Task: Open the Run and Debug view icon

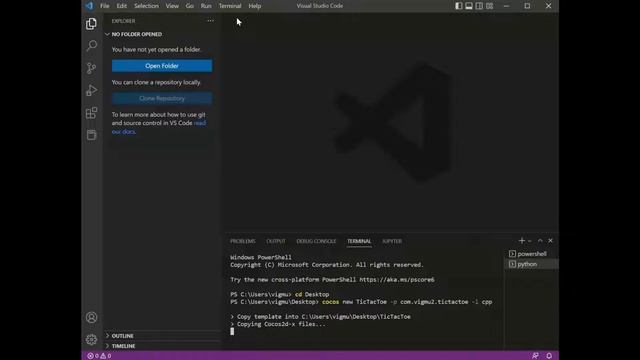Action: click(91, 90)
